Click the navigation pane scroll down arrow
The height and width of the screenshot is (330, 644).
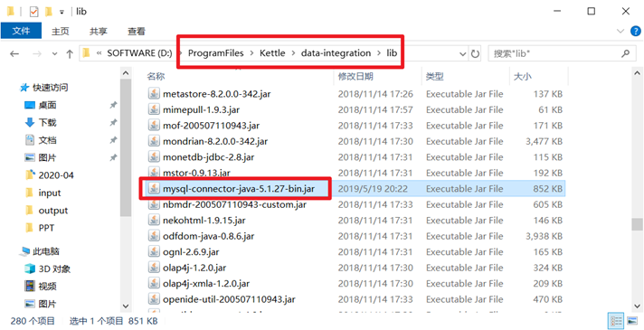126,306
